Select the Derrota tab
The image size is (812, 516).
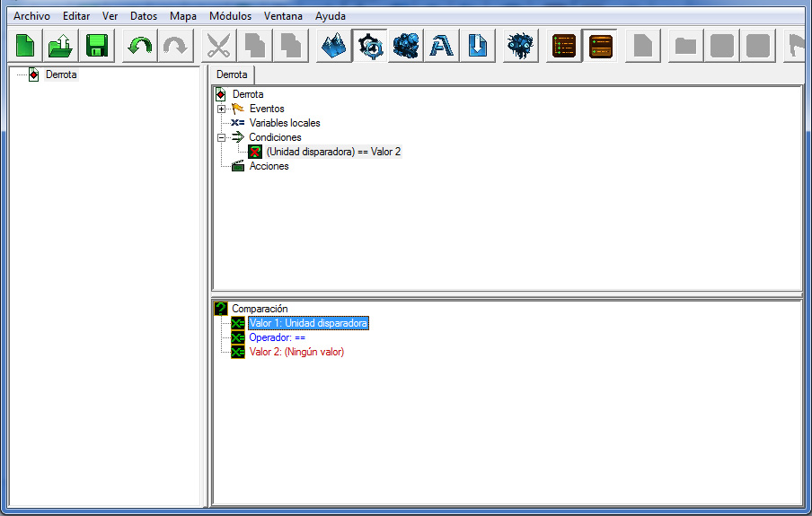point(232,74)
